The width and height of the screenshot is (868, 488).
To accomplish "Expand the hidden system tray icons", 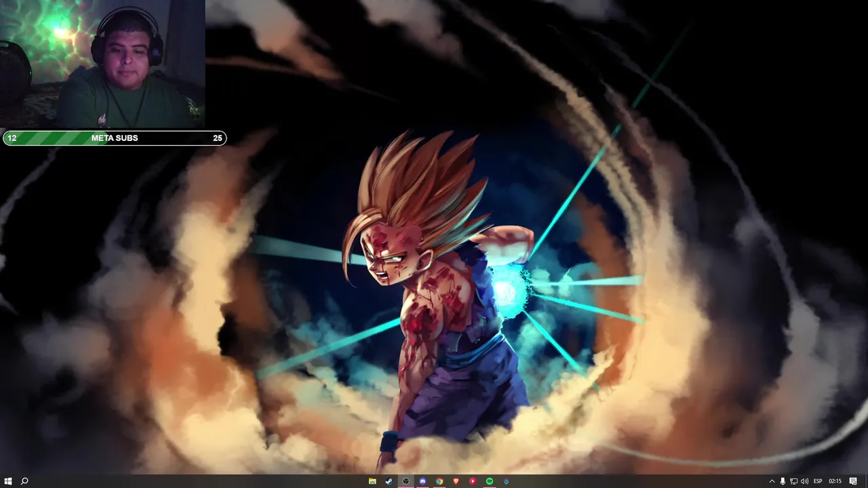I will [x=772, y=481].
